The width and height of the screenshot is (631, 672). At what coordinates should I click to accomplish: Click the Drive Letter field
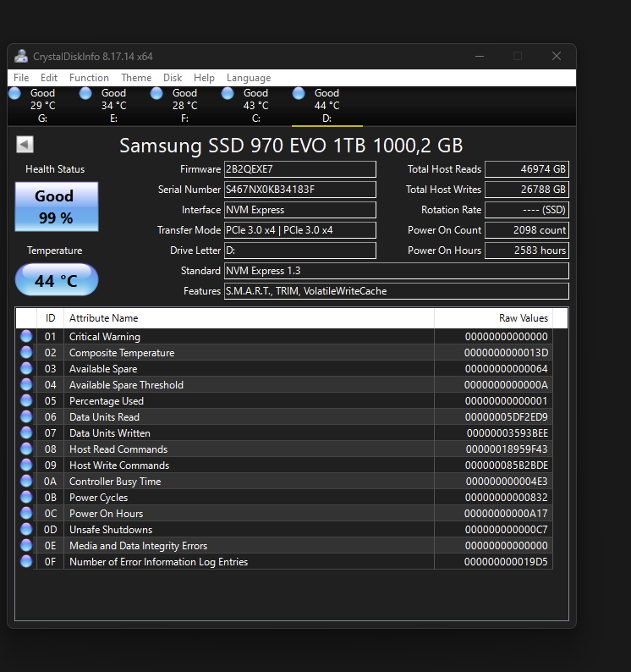[x=300, y=251]
